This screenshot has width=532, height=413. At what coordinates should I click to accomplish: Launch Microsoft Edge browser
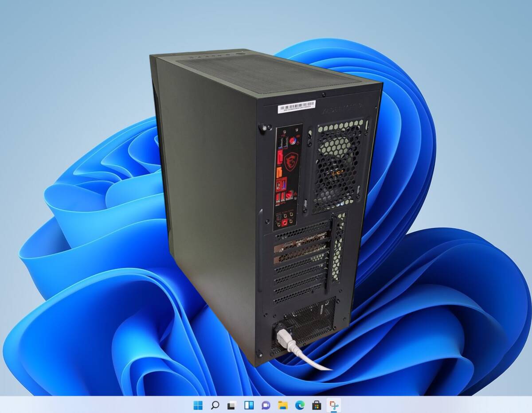(300, 405)
